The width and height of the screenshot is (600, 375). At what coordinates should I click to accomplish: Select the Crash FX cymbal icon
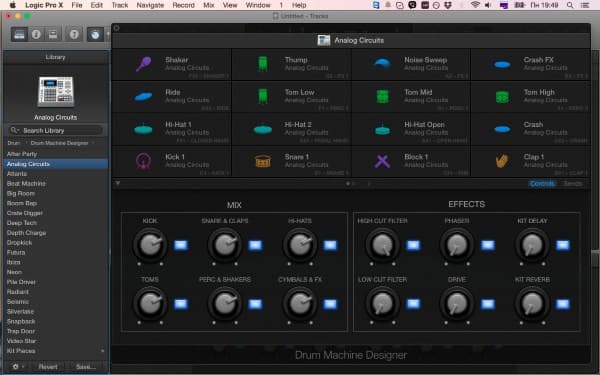point(502,64)
